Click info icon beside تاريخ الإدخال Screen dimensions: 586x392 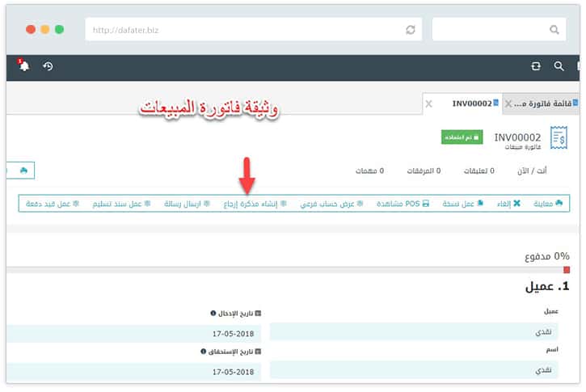pyautogui.click(x=213, y=313)
